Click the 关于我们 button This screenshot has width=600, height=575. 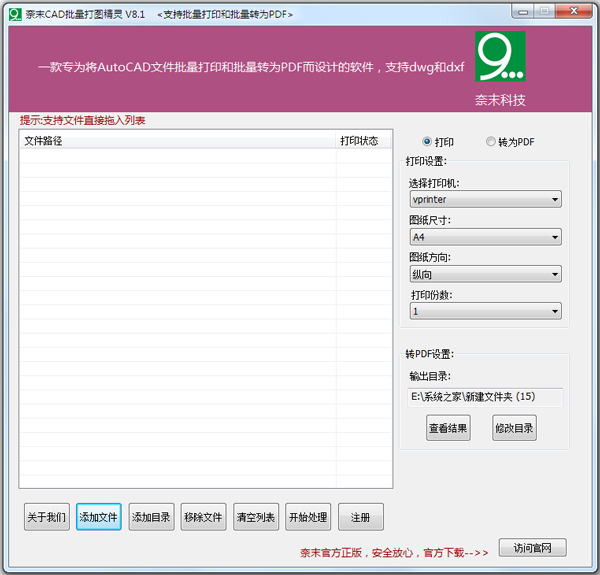47,517
